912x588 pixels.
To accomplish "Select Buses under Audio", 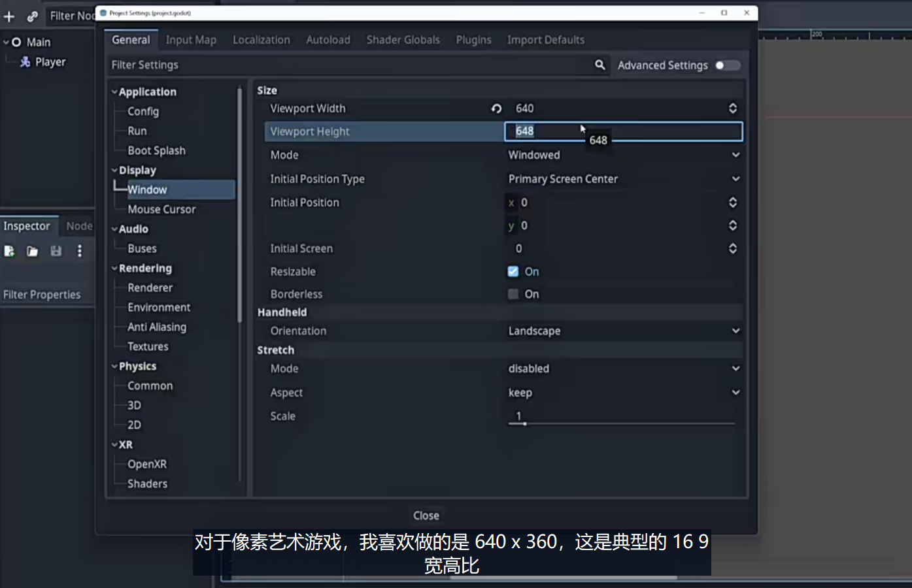I will 142,249.
